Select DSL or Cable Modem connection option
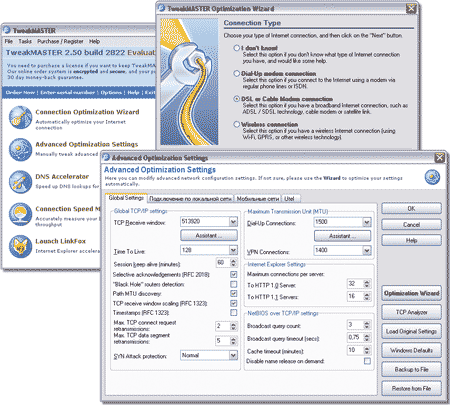This screenshot has height=405, width=450. coord(236,99)
